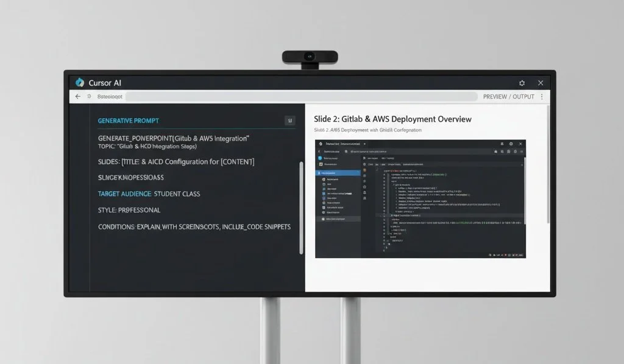Click the Cursor AI logo icon
This screenshot has width=624, height=364.
[x=80, y=82]
